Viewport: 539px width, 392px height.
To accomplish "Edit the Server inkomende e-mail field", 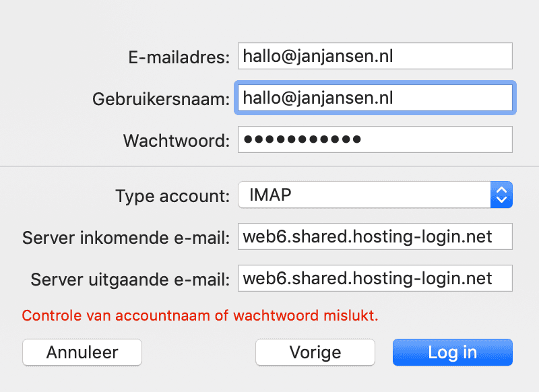I will tap(375, 237).
